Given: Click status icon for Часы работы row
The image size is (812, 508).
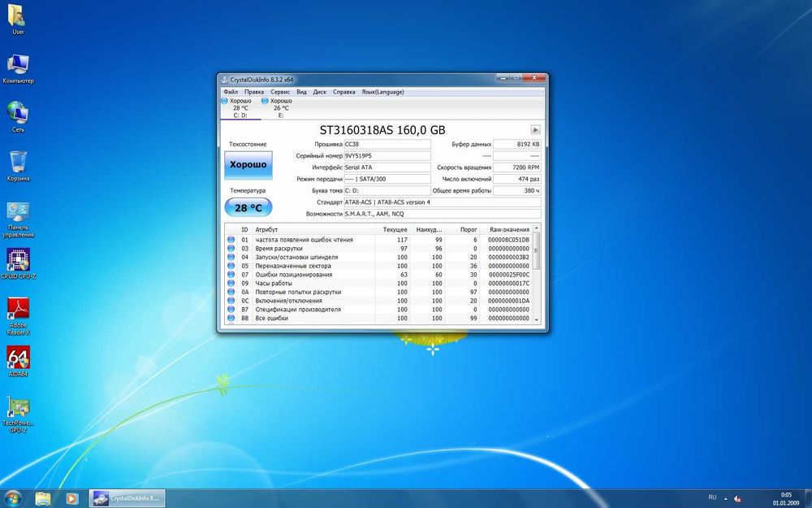Looking at the screenshot, I should click(x=231, y=284).
